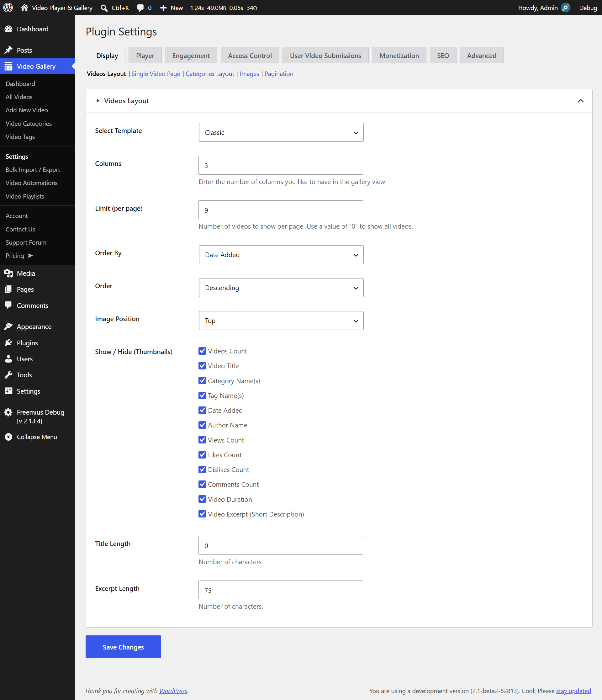Click the Tools wrench icon
Viewport: 602px width, 700px height.
[x=8, y=375]
